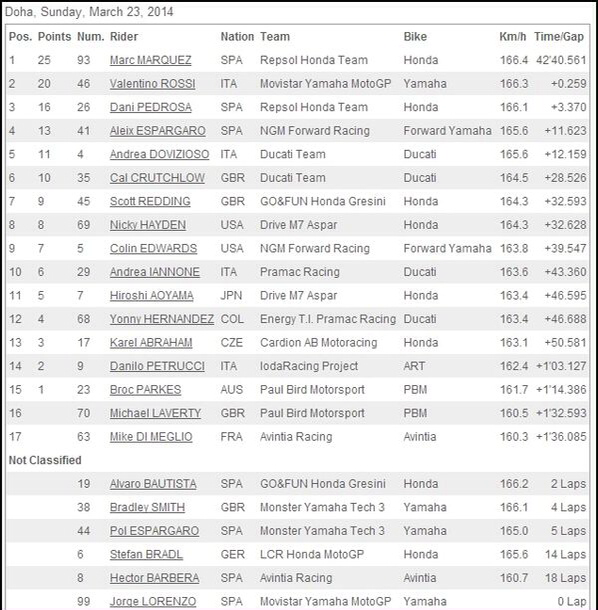Open Marc MARQUEZ rider link
This screenshot has height=610, width=598.
[151, 60]
